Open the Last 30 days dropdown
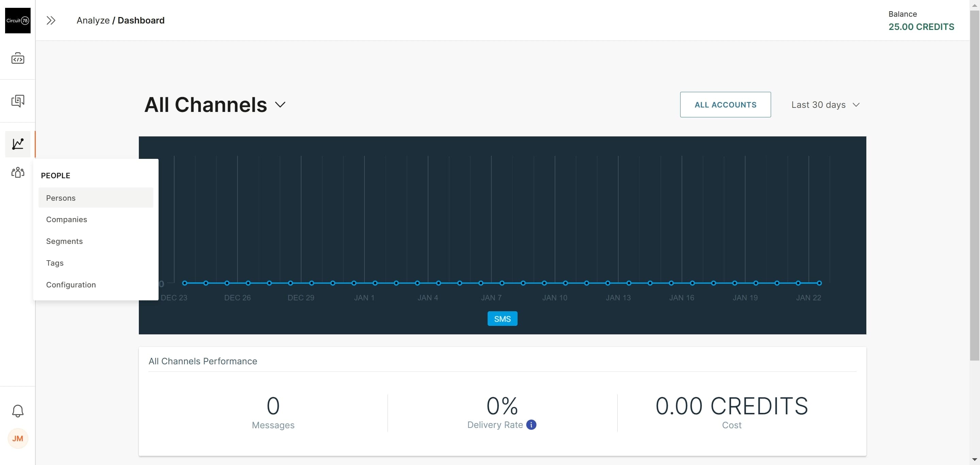Viewport: 980px width, 465px height. (x=825, y=104)
